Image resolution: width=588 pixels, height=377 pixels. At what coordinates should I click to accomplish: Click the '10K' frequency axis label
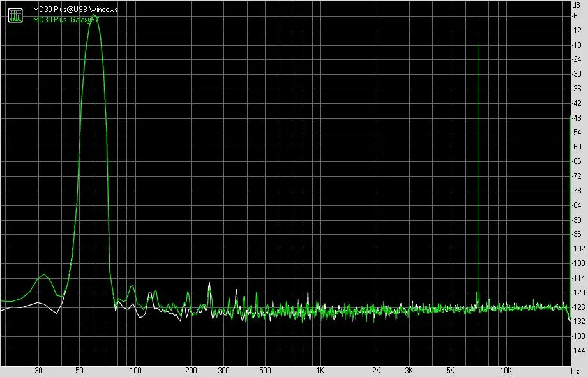pyautogui.click(x=506, y=371)
